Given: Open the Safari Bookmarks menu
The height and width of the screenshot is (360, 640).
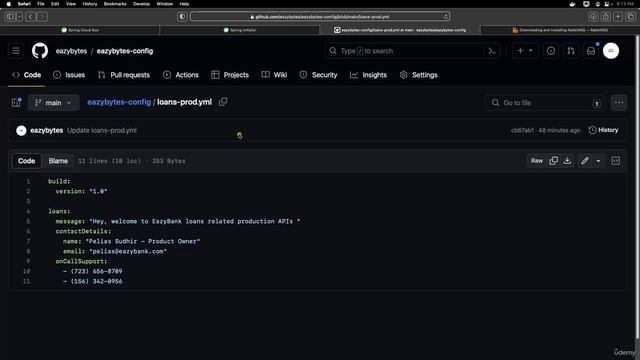Looking at the screenshot, I should [115, 4].
